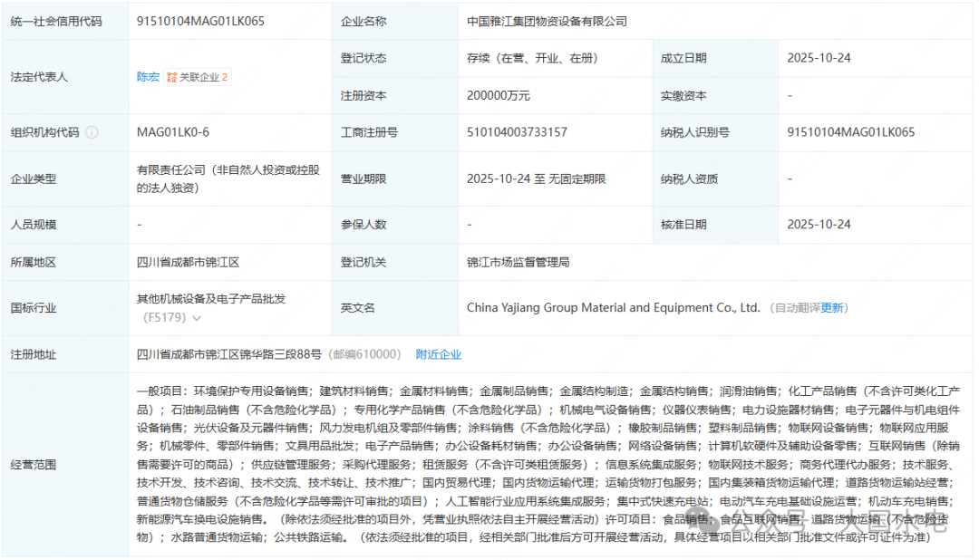Screen dimensions: 979x560
Task: Click the unified credit code 91510104MAG01LK065 value
Action: pos(200,21)
